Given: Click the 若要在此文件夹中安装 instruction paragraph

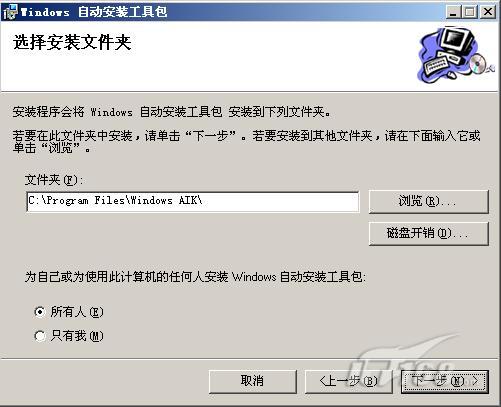Looking at the screenshot, I should (246, 142).
